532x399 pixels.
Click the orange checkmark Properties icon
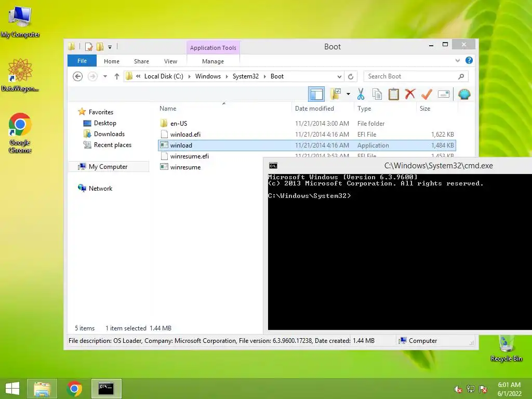427,94
